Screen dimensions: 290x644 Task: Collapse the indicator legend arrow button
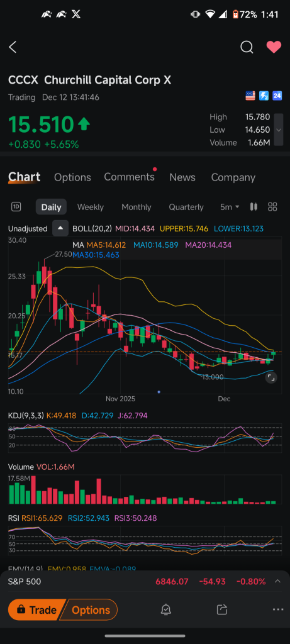click(x=60, y=228)
